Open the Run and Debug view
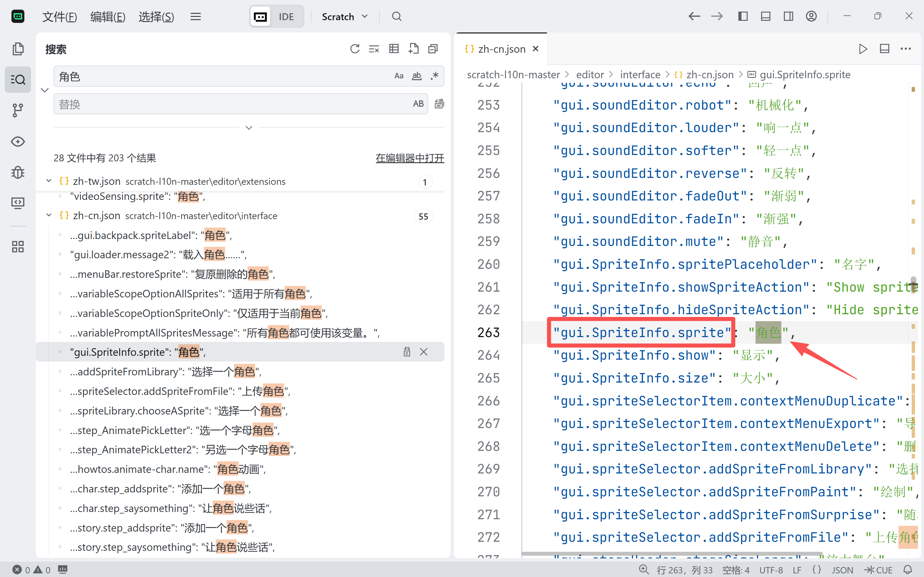 [17, 172]
